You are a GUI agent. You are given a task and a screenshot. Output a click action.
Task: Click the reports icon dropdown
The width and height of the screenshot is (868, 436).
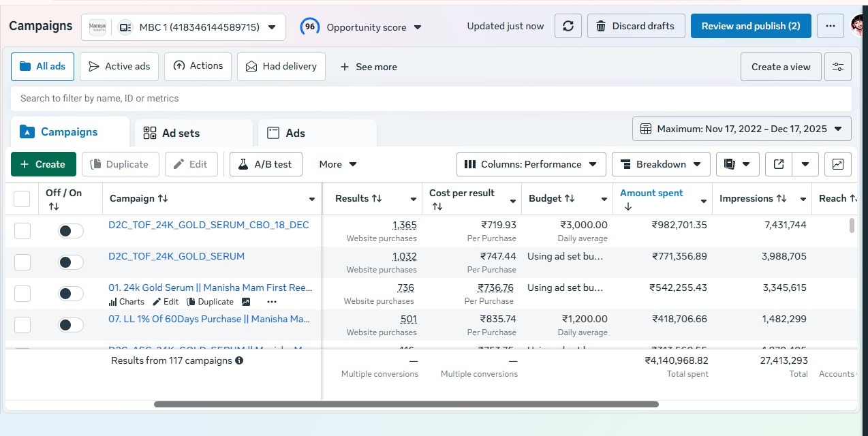pos(737,164)
